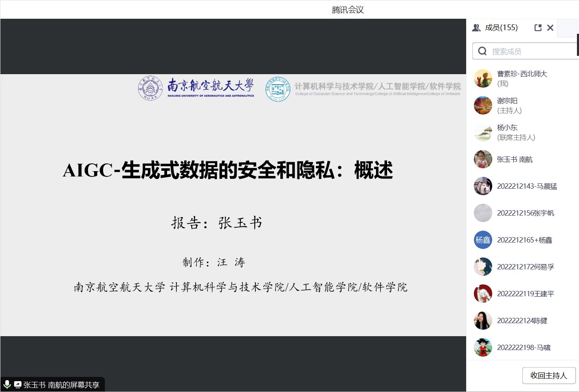Click avatar of 张玉书 南航
The image size is (579, 392).
coord(483,159)
